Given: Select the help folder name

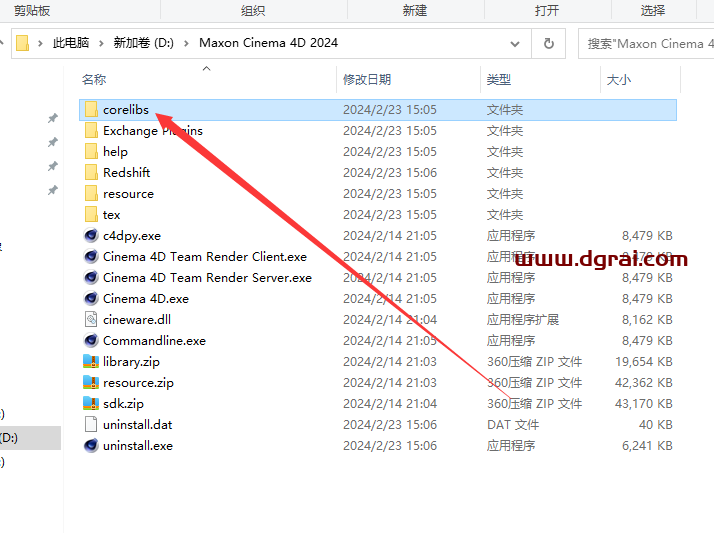Looking at the screenshot, I should [x=115, y=152].
